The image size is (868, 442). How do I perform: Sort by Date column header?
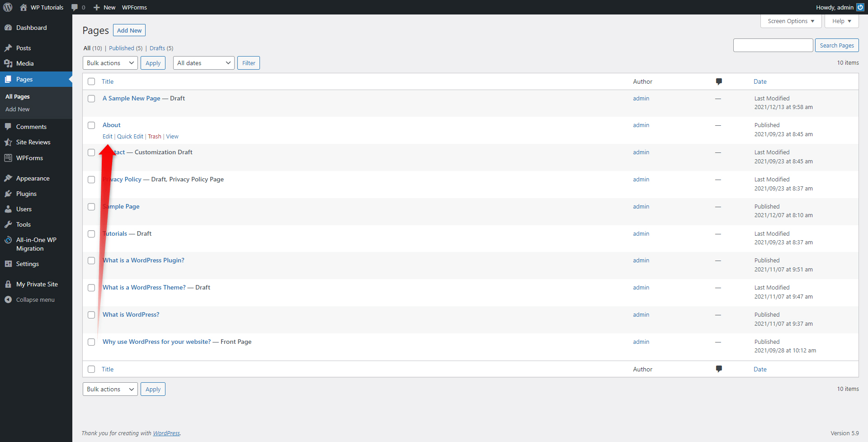click(x=760, y=81)
